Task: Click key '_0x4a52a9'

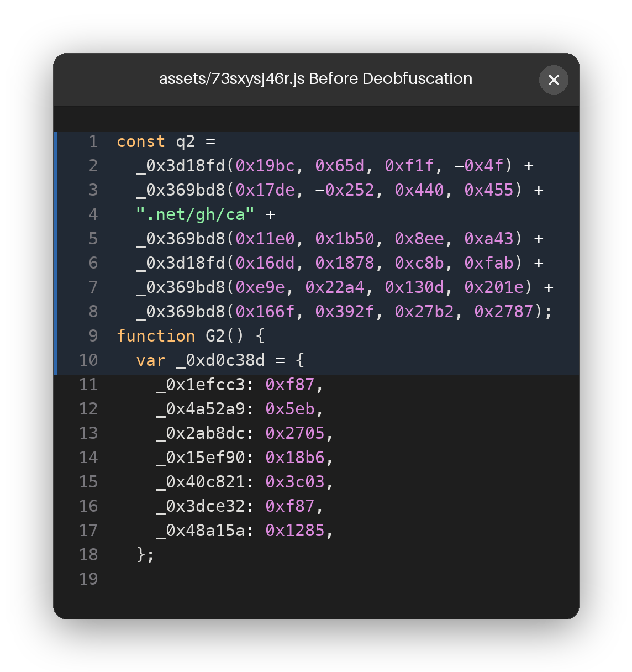Action: pyautogui.click(x=201, y=409)
